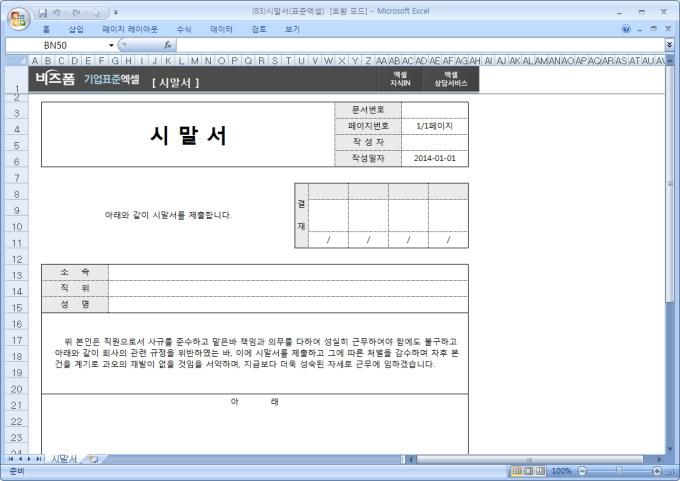The image size is (680, 481).
Task: Click the Save icon in quick access toolbar
Action: [42, 13]
